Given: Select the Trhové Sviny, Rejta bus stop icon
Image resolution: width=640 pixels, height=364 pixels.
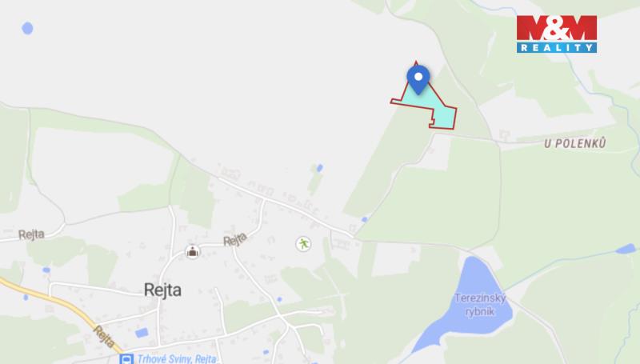Looking at the screenshot, I should point(126,359).
